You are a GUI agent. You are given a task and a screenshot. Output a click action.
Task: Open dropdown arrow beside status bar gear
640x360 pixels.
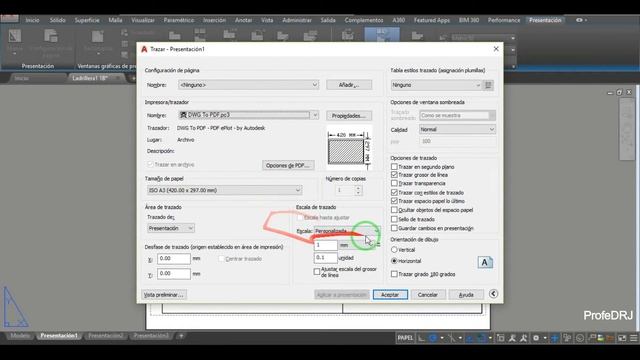(x=544, y=338)
